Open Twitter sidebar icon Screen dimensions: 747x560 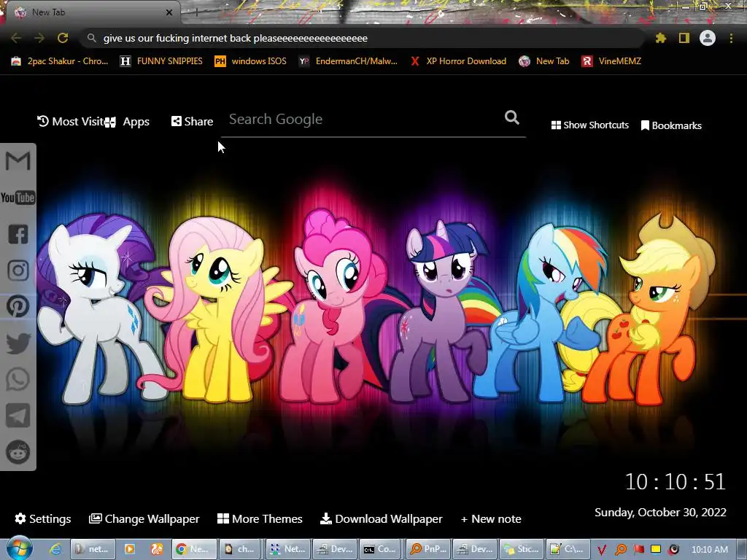coord(18,343)
